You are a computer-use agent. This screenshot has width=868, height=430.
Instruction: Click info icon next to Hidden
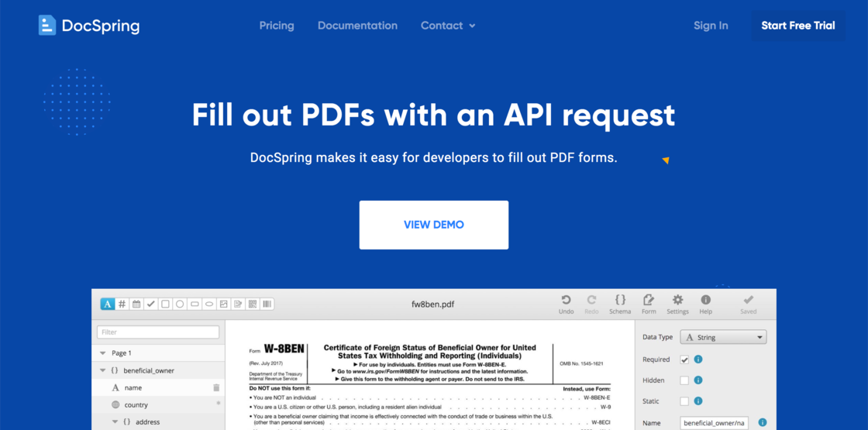(698, 380)
